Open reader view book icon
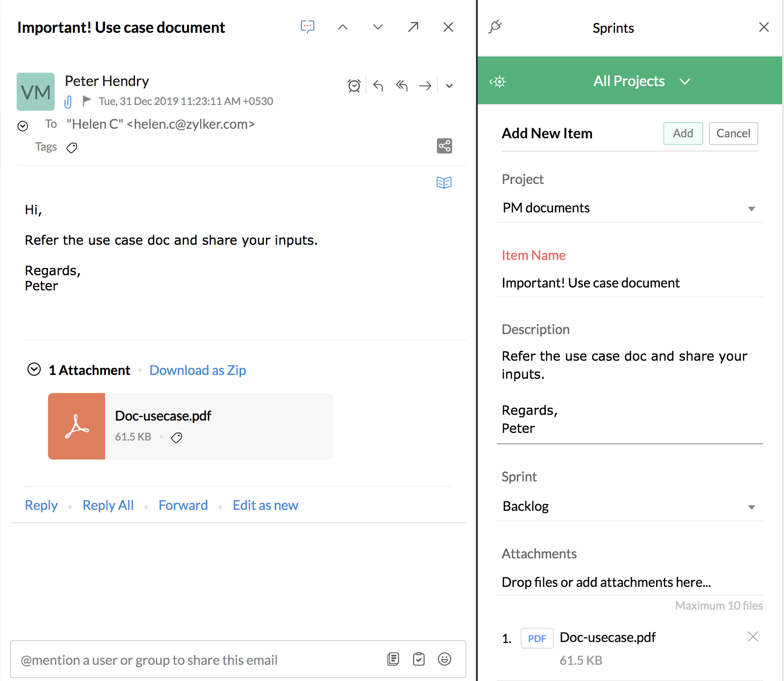Image resolution: width=784 pixels, height=681 pixels. 444,182
